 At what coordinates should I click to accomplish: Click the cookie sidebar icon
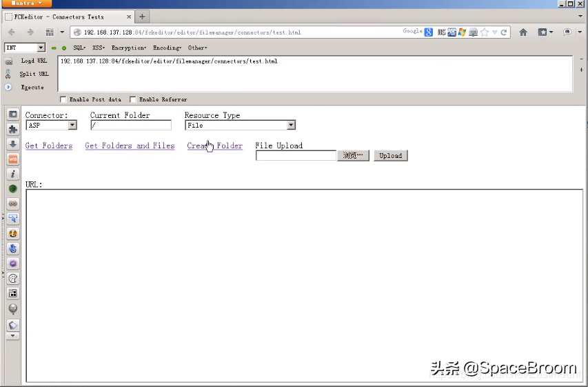coord(13,279)
